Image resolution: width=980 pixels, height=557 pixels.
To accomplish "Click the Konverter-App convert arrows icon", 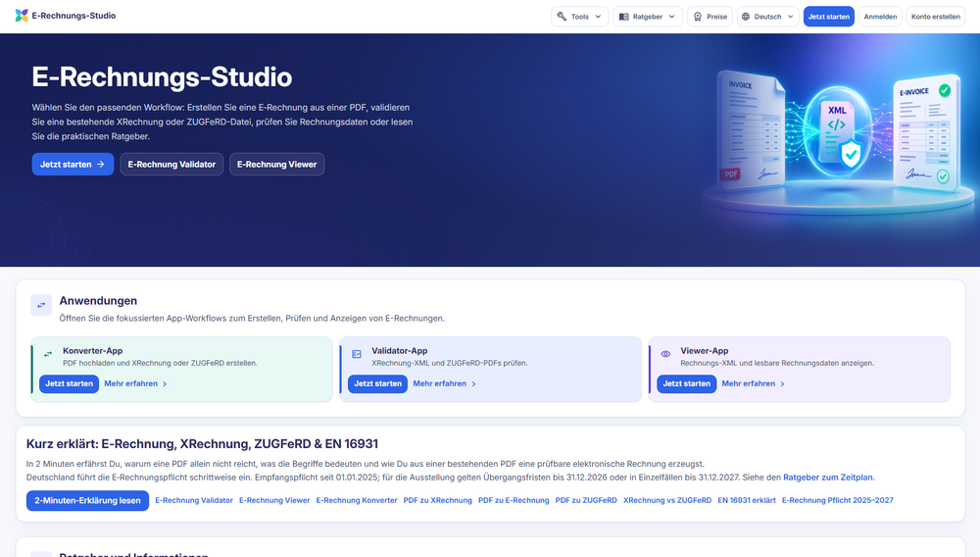I will tap(48, 354).
